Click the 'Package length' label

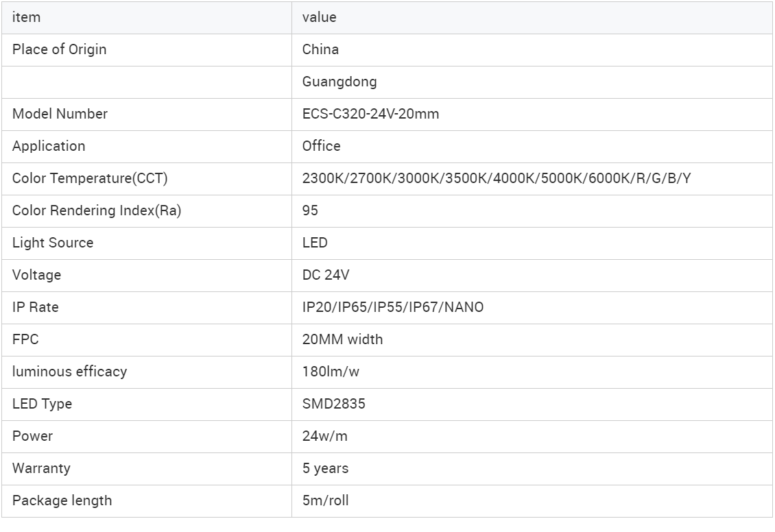pyautogui.click(x=62, y=501)
